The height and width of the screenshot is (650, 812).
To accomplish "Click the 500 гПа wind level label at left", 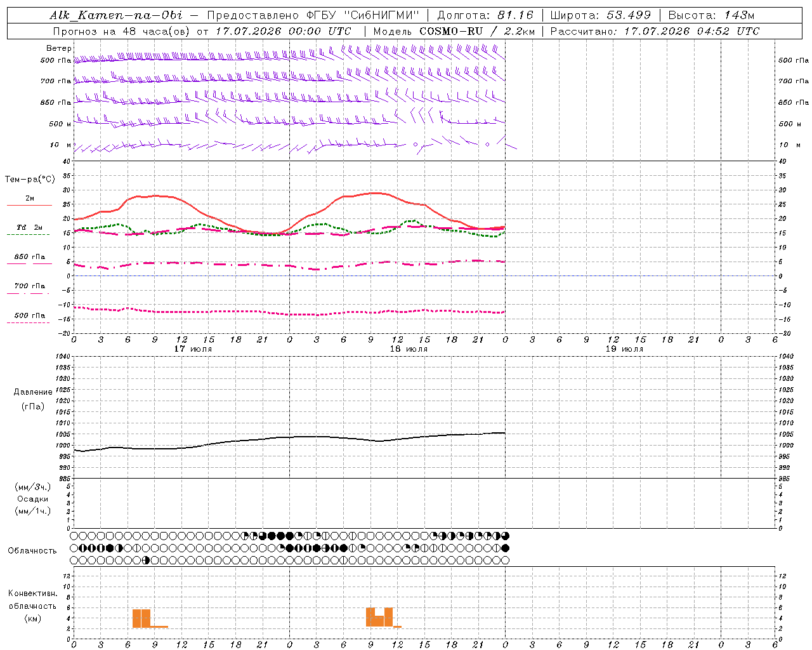I will (56, 60).
